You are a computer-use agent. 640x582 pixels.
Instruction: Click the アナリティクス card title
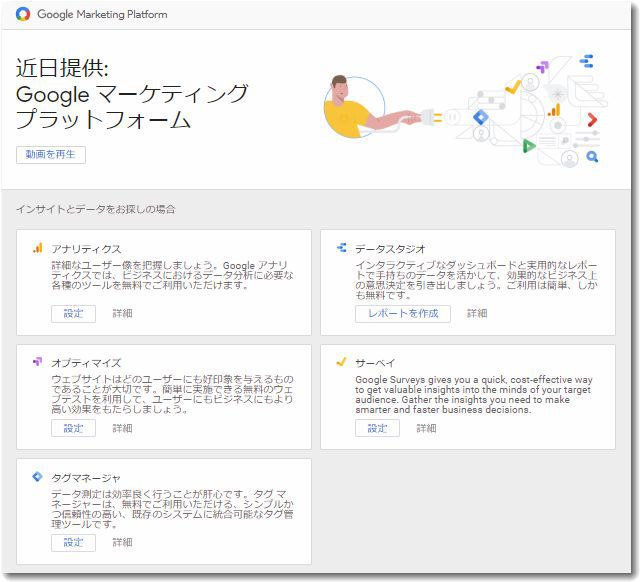[86, 249]
